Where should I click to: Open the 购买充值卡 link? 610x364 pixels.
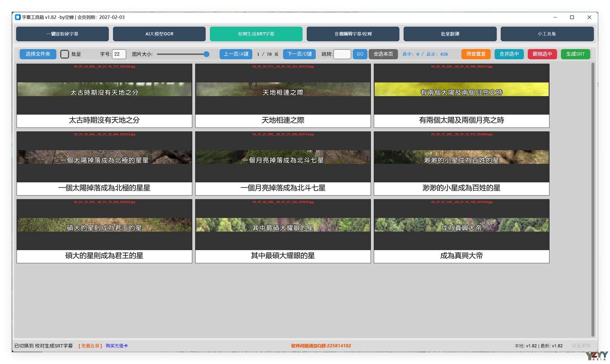coord(117,346)
